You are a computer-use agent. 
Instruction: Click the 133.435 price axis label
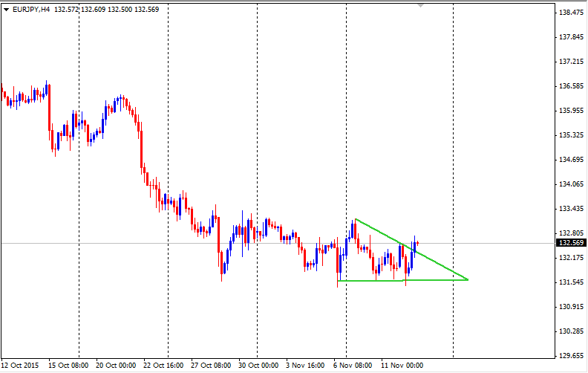point(571,208)
